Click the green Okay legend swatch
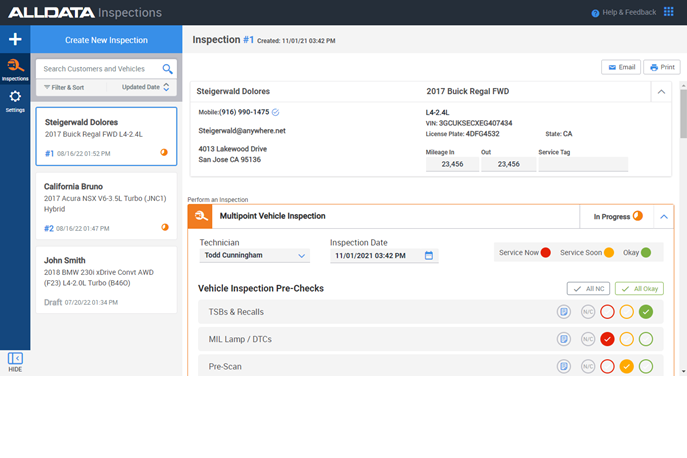The height and width of the screenshot is (458, 687). (645, 252)
